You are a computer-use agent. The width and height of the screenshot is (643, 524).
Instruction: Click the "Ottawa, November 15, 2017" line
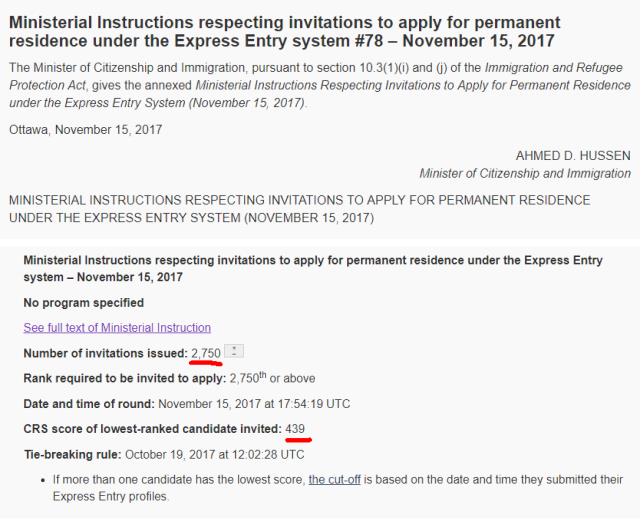(x=85, y=129)
